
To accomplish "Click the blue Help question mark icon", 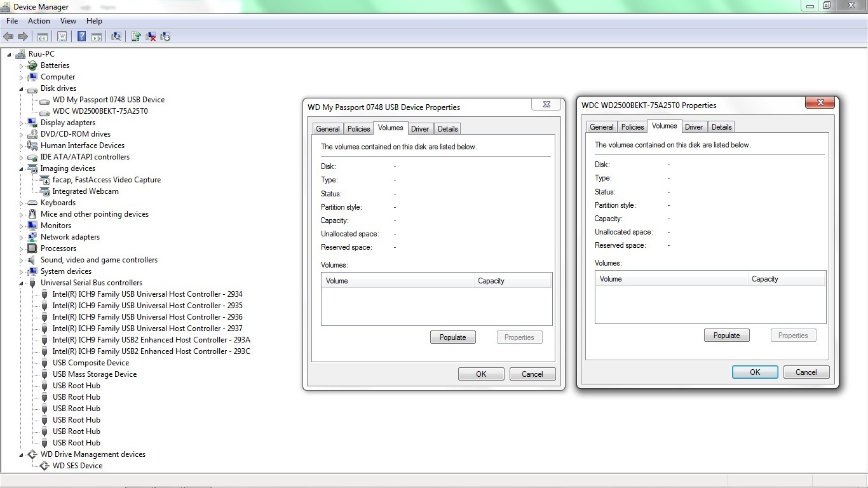I will [82, 37].
